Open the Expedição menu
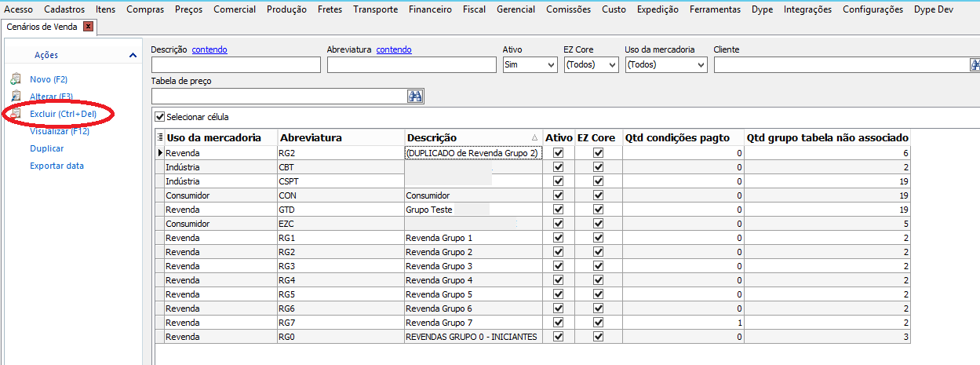Viewport: 980px width, 365px height. (x=658, y=9)
